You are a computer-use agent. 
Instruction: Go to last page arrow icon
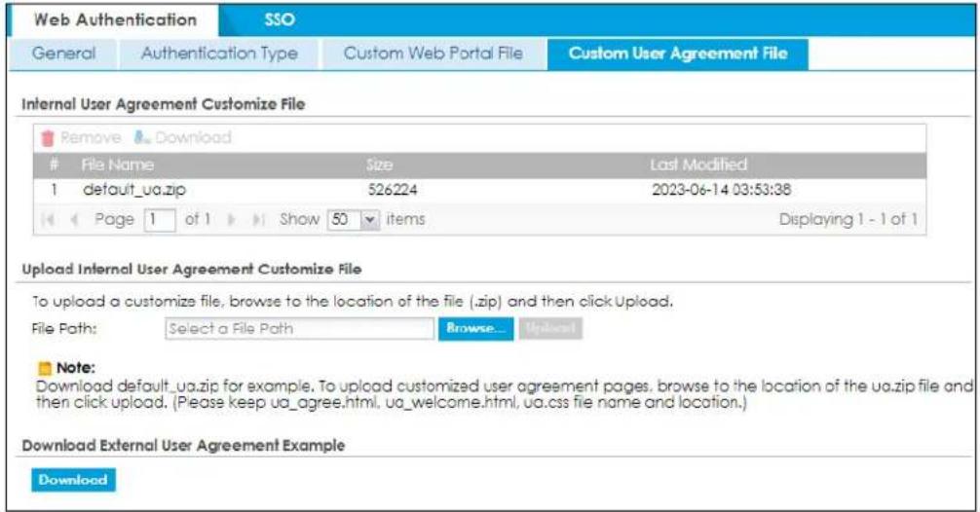257,220
